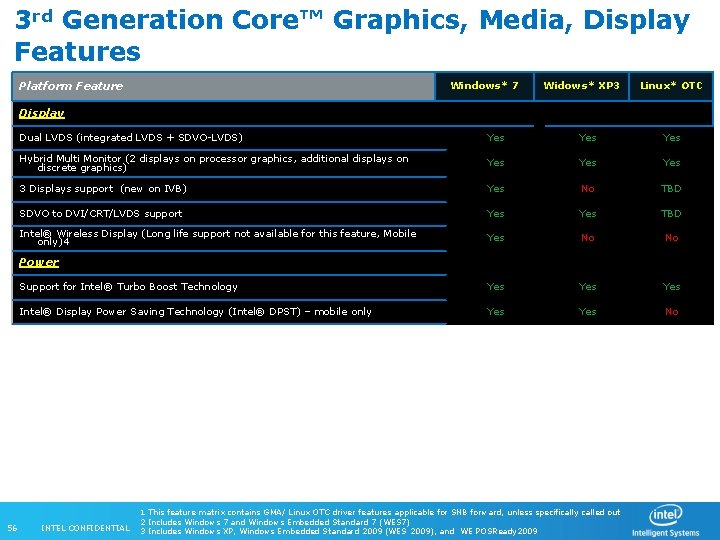Click the XP 'Yes' for Hybrid Multi Monitor

point(587,163)
